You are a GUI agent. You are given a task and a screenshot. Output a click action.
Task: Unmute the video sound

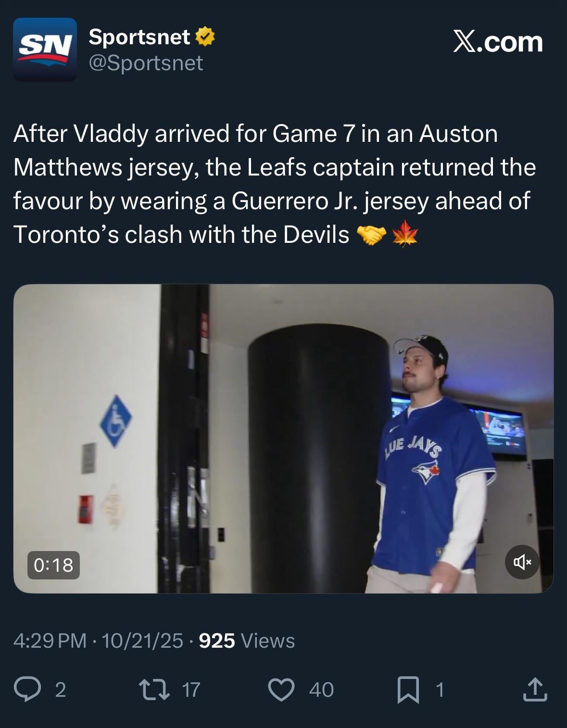click(522, 562)
